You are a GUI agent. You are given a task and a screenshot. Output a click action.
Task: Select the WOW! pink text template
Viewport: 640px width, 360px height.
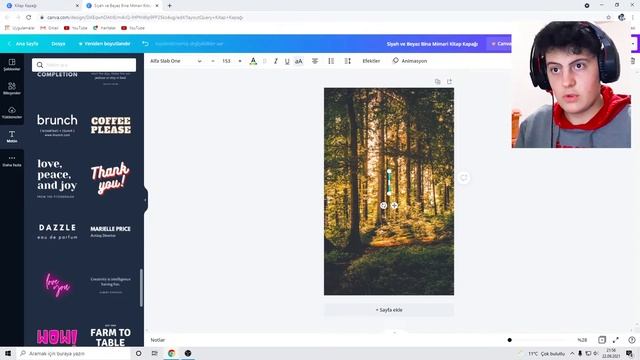click(57, 338)
